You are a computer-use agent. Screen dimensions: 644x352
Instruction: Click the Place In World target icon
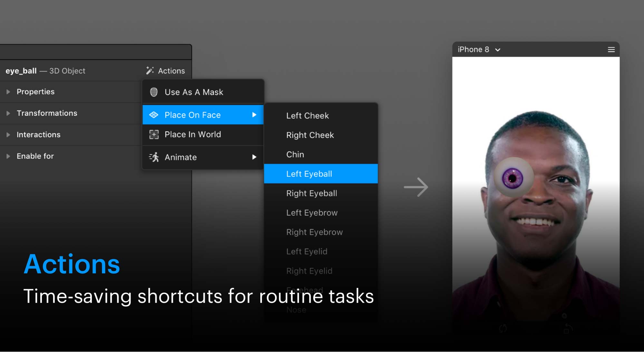pyautogui.click(x=154, y=134)
